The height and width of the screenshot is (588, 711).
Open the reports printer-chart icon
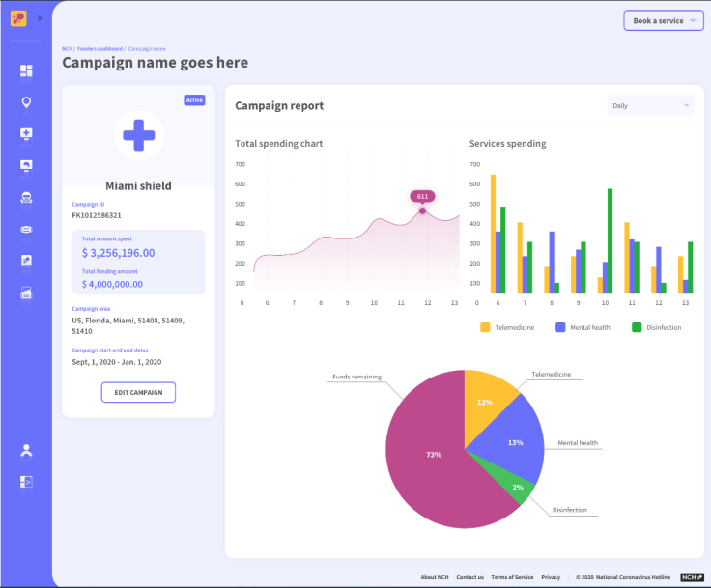(26, 293)
